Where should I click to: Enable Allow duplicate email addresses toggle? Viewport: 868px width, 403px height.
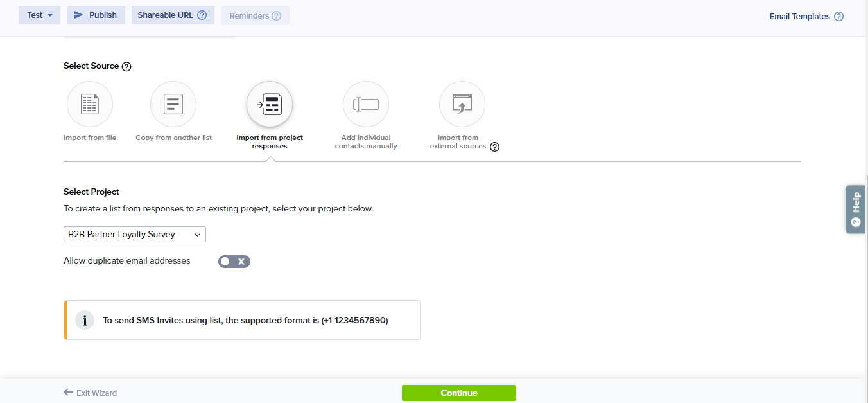coord(234,261)
